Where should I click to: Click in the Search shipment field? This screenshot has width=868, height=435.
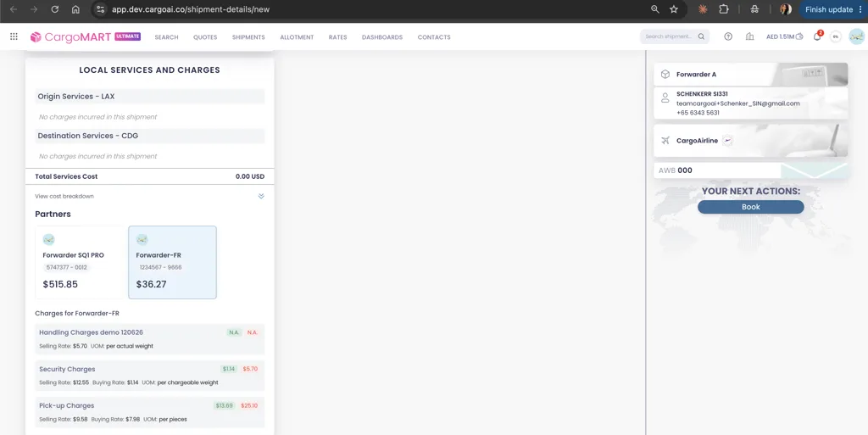tap(668, 36)
